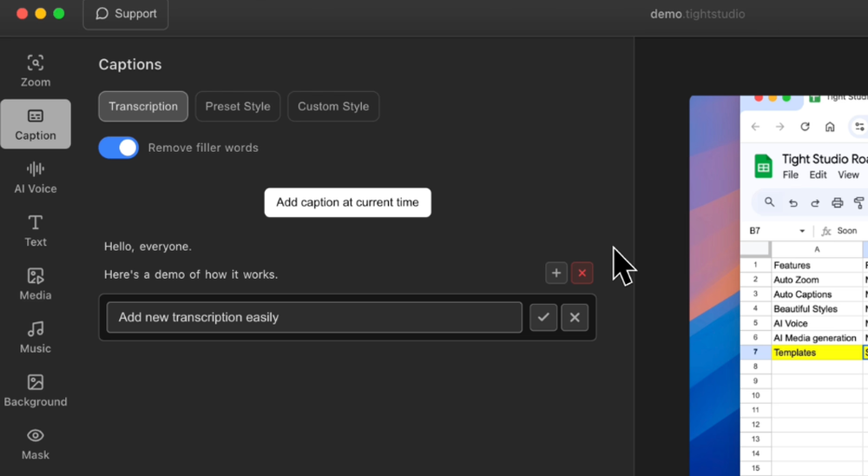Open the File menu in Sheets preview
Image resolution: width=868 pixels, height=476 pixels.
pos(791,175)
